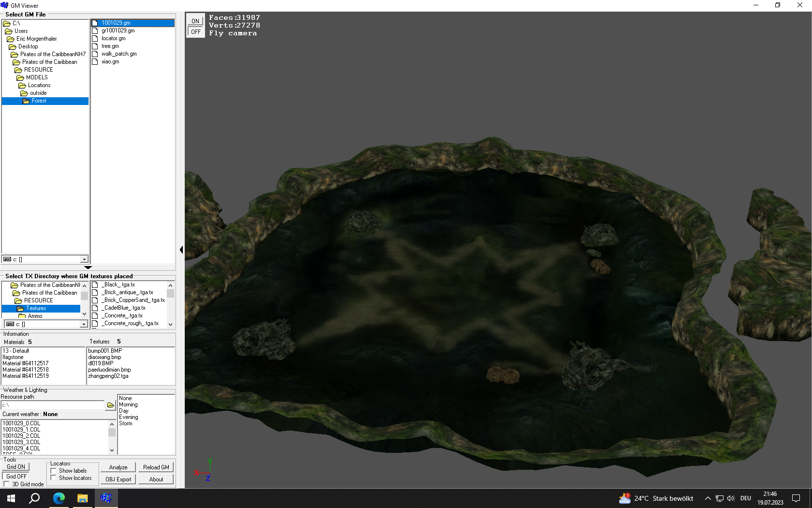This screenshot has width=812, height=508.
Task: Click the Grid ON button
Action: [x=16, y=467]
